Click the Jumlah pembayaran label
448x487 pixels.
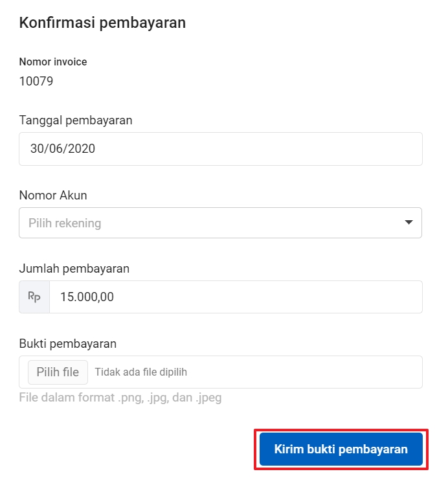[x=74, y=268]
